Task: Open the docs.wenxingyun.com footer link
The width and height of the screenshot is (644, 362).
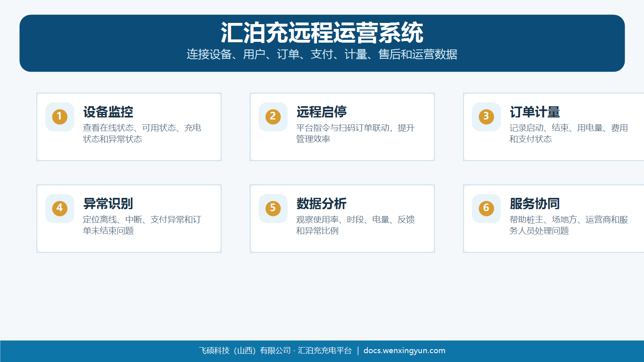Action: pos(405,350)
